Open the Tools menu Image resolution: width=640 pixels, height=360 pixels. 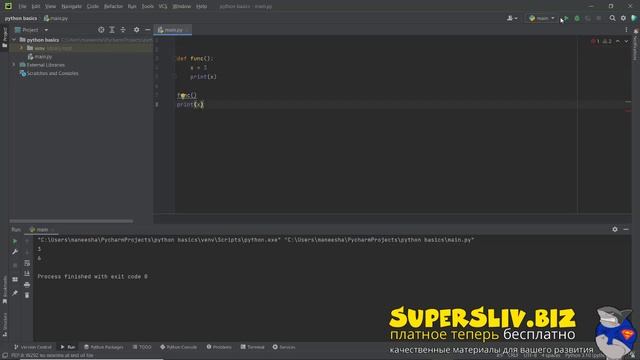148,7
